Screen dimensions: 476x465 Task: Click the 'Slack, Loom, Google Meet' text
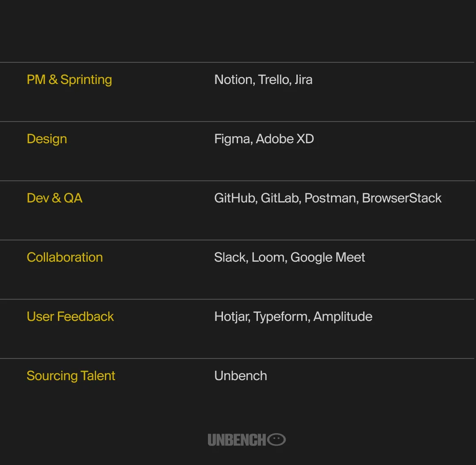(290, 257)
